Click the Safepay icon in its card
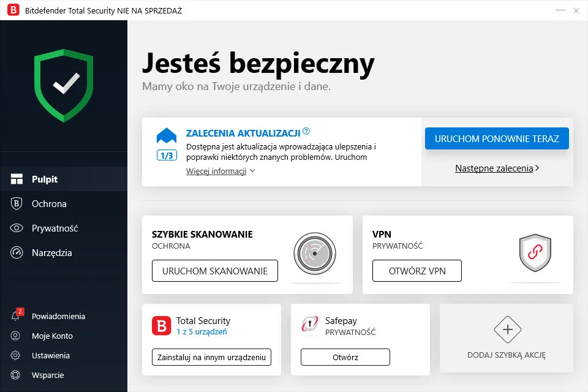The width and height of the screenshot is (588, 392). 310,324
